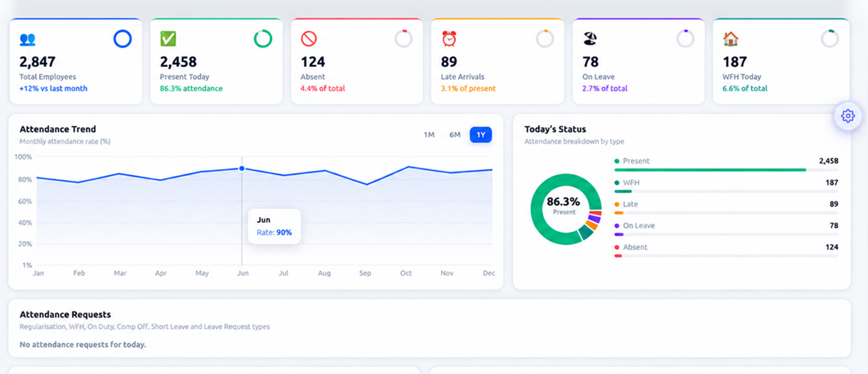Click the On Leave legend label
Viewport: 868px width, 374px height.
(639, 225)
